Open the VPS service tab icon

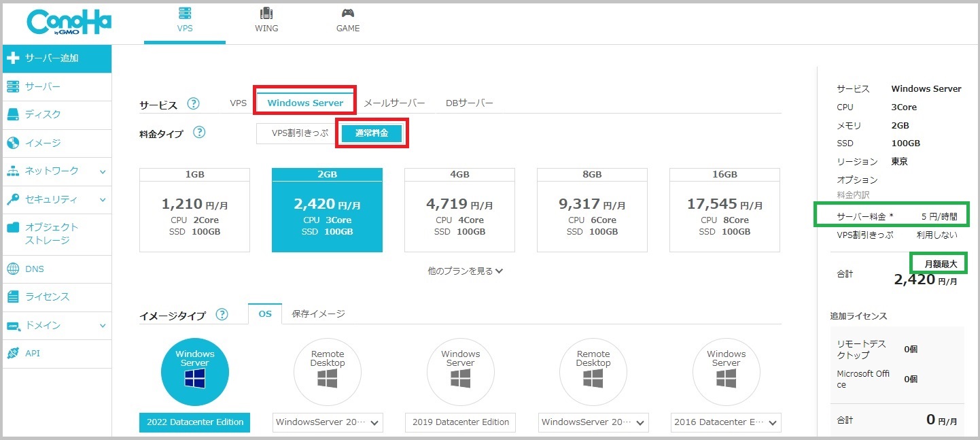tap(184, 13)
